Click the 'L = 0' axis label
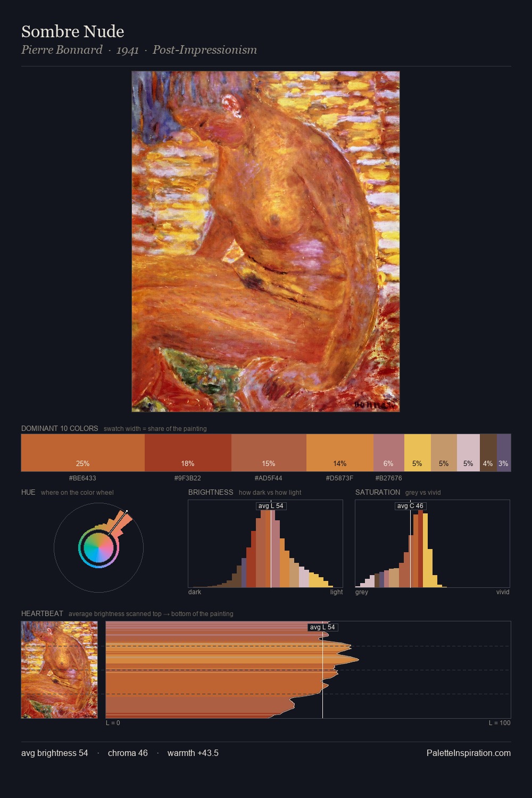 click(113, 723)
